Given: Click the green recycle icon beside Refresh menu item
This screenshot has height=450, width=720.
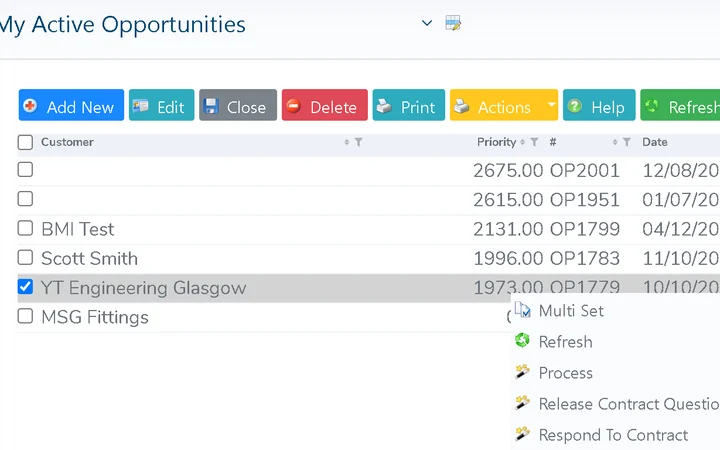Looking at the screenshot, I should coord(523,340).
